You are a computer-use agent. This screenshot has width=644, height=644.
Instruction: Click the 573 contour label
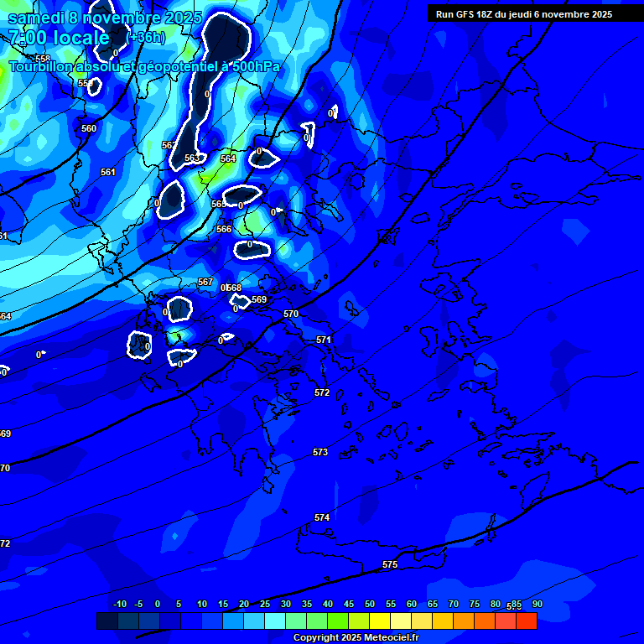320,453
